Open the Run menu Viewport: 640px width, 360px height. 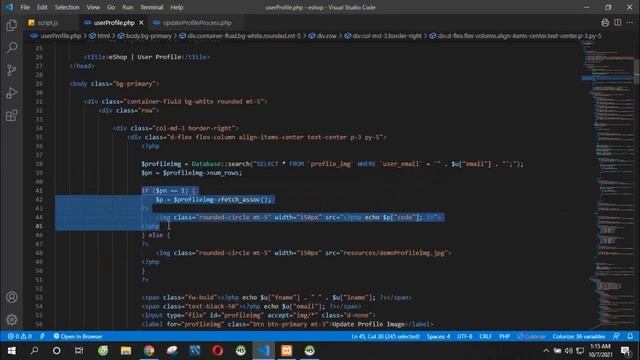click(x=128, y=7)
